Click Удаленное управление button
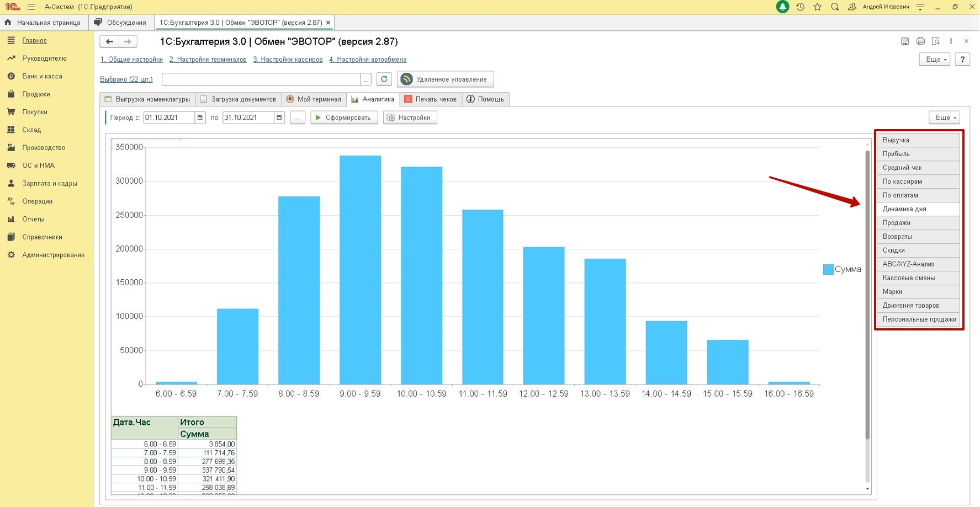Viewport: 980px width, 507px height. tap(445, 79)
